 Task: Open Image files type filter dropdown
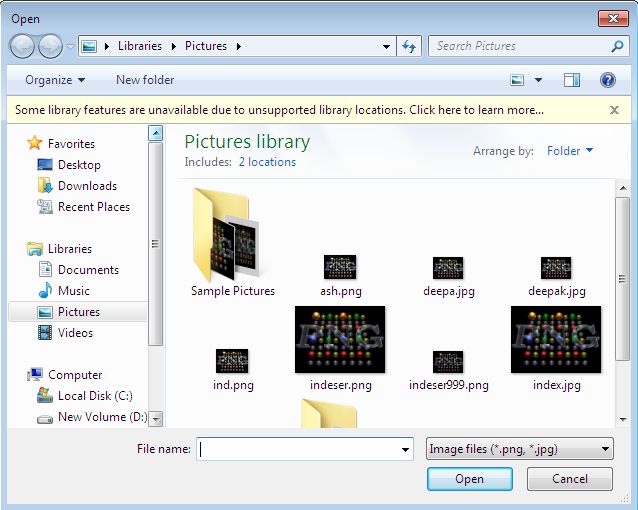pos(520,449)
